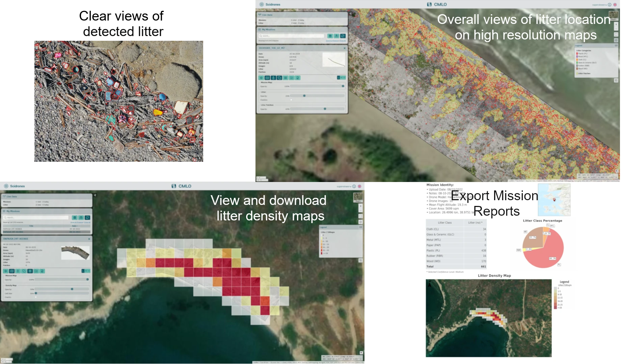Screen dimensions: 622x364
Task: Toggle the mission map layer icon in the density view toolbar
Action: click(12, 271)
